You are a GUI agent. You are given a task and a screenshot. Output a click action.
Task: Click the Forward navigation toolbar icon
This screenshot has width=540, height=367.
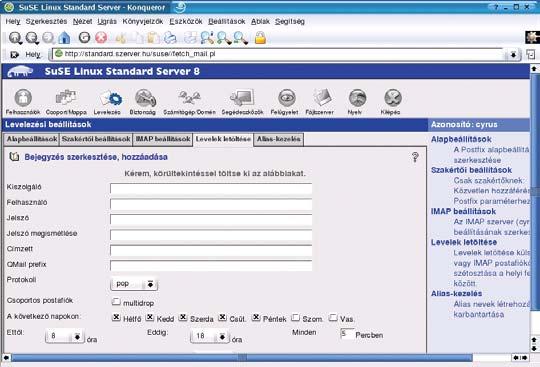(49, 38)
